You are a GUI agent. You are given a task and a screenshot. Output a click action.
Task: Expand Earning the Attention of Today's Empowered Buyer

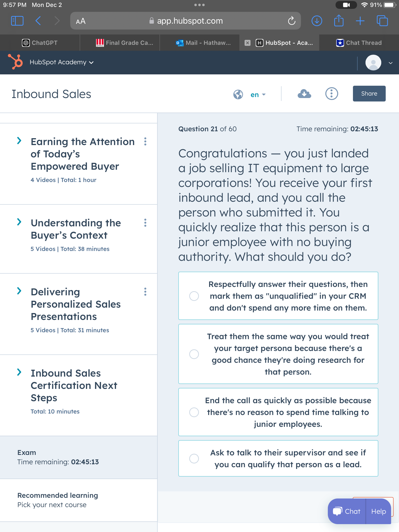[x=19, y=141]
